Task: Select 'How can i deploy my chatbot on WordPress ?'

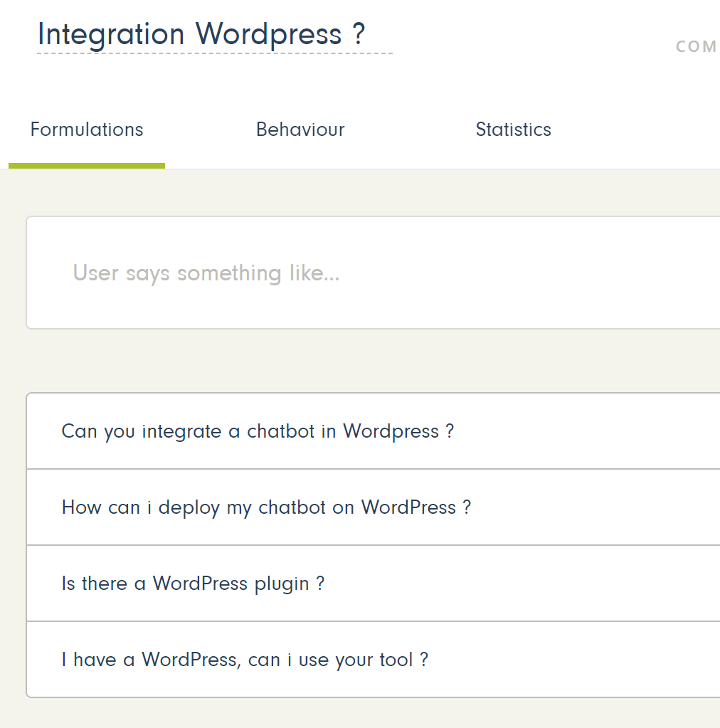Action: pyautogui.click(x=374, y=507)
